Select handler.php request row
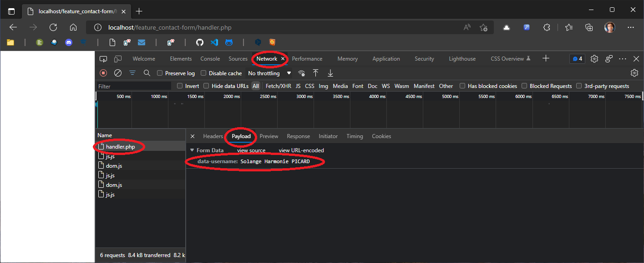This screenshot has width=644, height=263. point(141,147)
